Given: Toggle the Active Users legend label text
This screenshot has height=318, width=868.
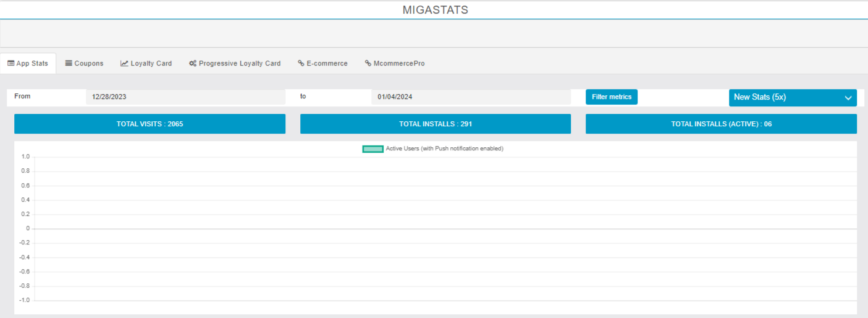Looking at the screenshot, I should pos(444,149).
